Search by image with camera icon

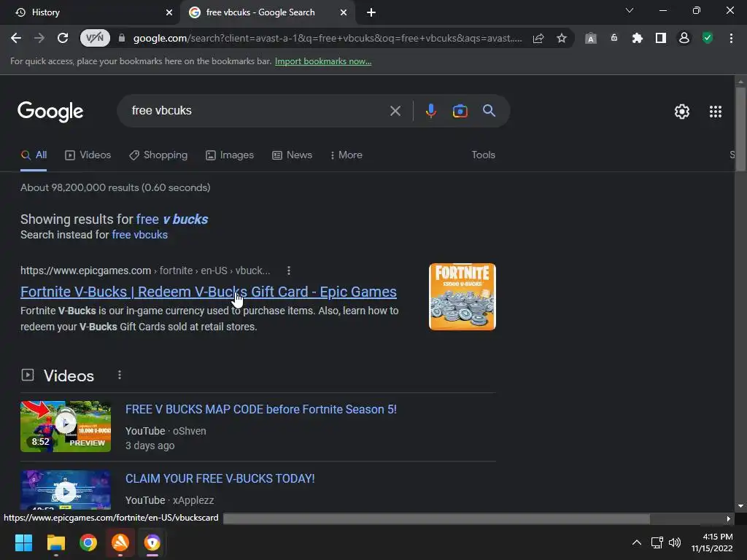pyautogui.click(x=460, y=111)
